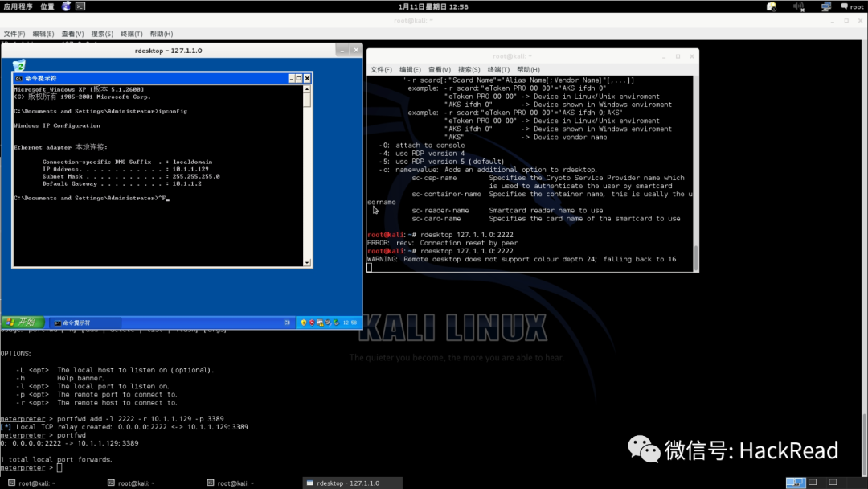Screen dimensions: 868x489
Task: Open 文件(F) menu in background terminal window
Action: [14, 34]
